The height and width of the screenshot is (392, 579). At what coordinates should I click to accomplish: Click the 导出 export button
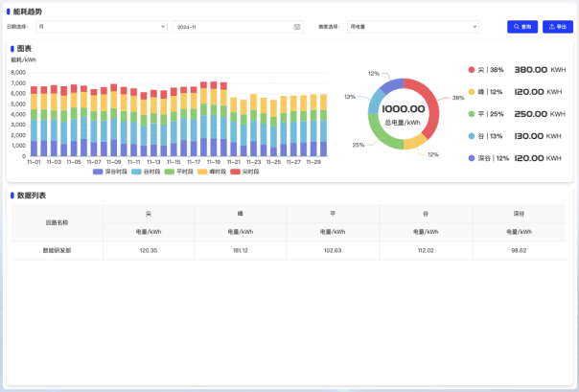[x=557, y=27]
